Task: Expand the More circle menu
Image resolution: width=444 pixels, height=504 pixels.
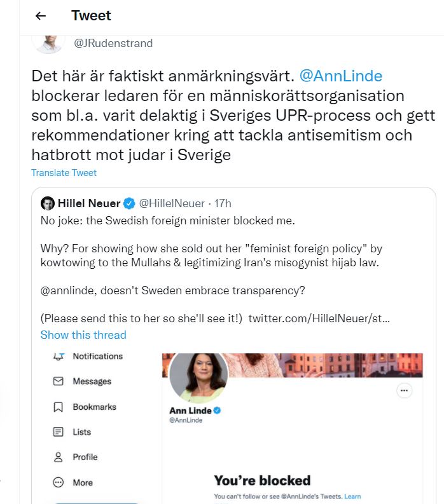Action: [59, 482]
